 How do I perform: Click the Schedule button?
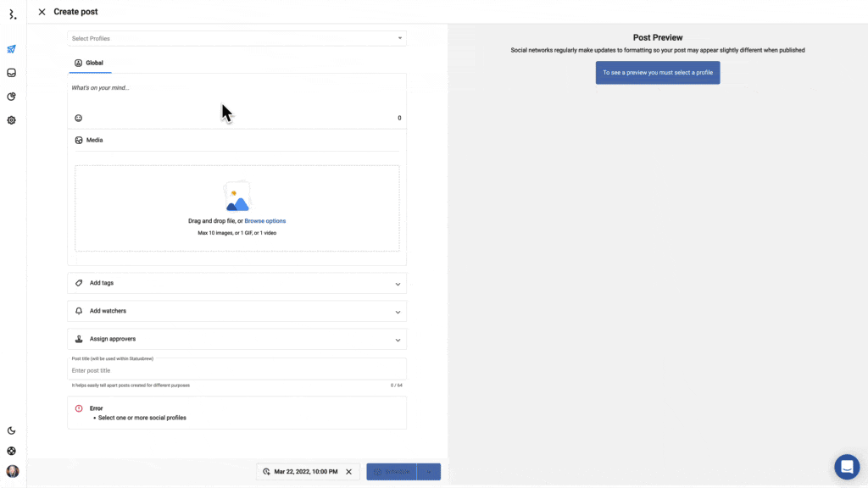pyautogui.click(x=392, y=472)
